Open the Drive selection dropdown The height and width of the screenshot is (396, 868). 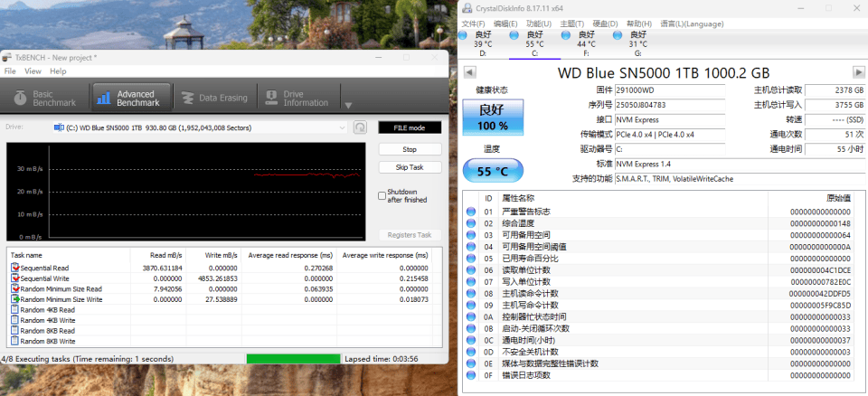coord(201,128)
